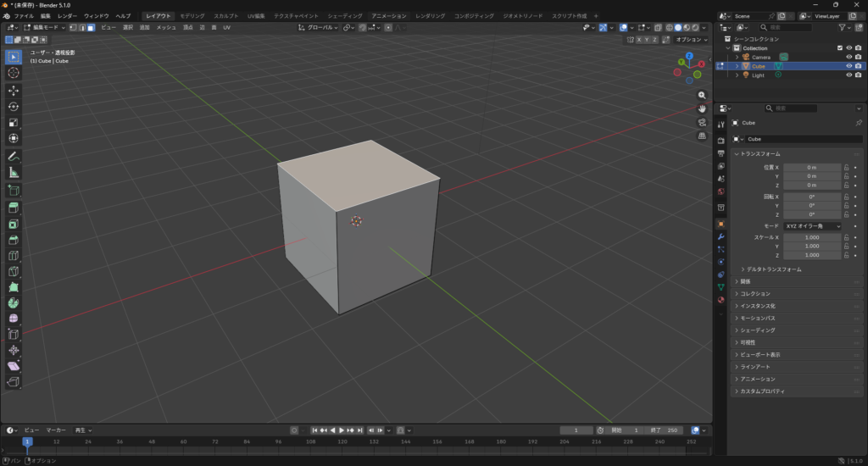Open the 再生 playback dropdown in timeline
The height and width of the screenshot is (466, 868).
click(x=83, y=430)
